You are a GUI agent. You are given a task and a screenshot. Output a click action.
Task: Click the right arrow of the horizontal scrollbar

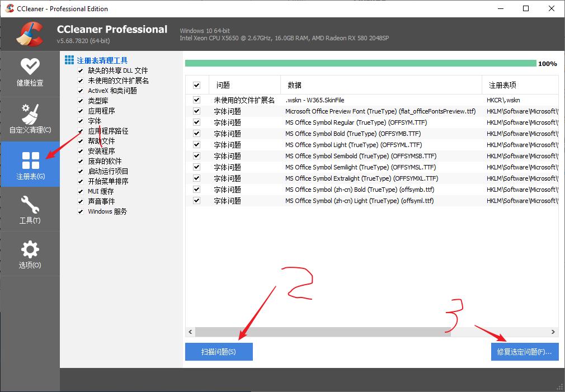pyautogui.click(x=554, y=332)
